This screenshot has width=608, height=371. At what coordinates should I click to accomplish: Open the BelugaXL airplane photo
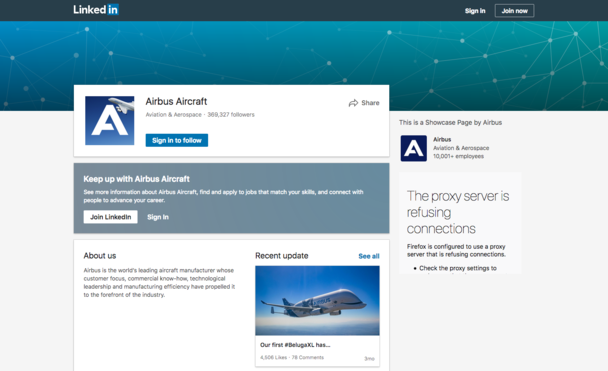coord(317,300)
